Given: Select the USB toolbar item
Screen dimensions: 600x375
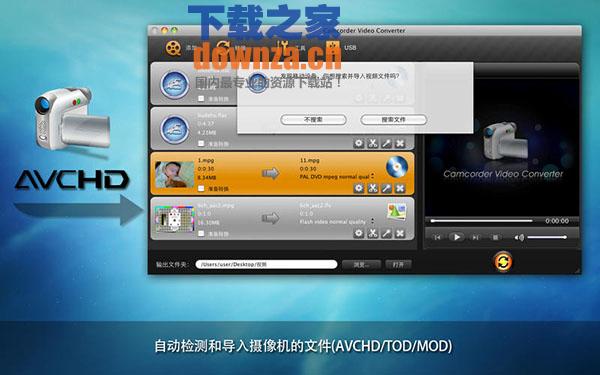Looking at the screenshot, I should [x=350, y=48].
